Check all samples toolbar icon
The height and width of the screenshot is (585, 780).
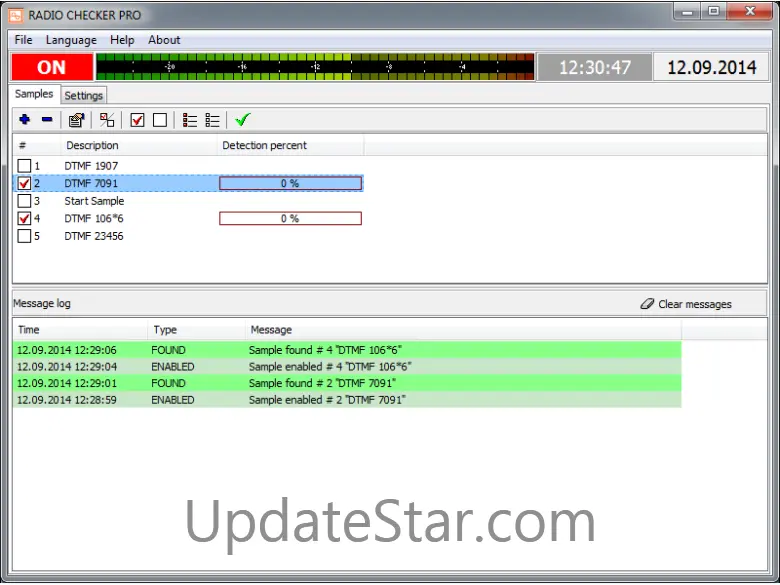[137, 120]
